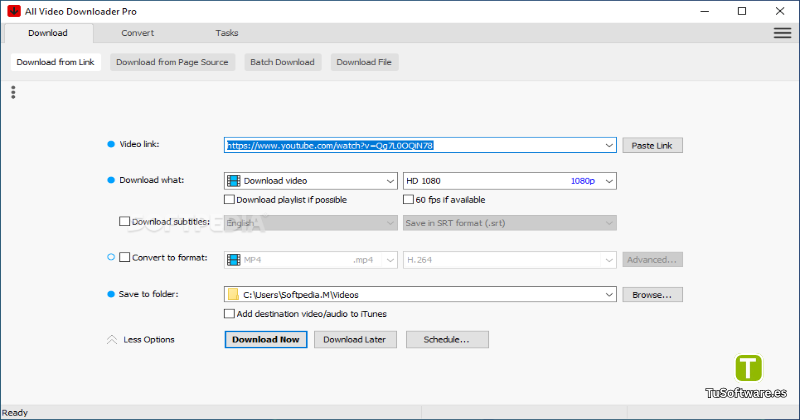This screenshot has height=420, width=800.
Task: Select the Download File sub-tab
Action: (364, 62)
